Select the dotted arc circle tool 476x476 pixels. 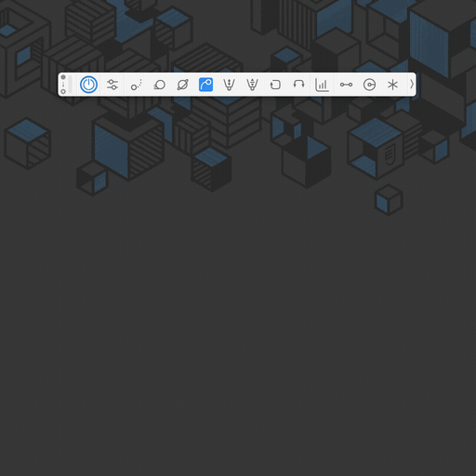tap(136, 85)
